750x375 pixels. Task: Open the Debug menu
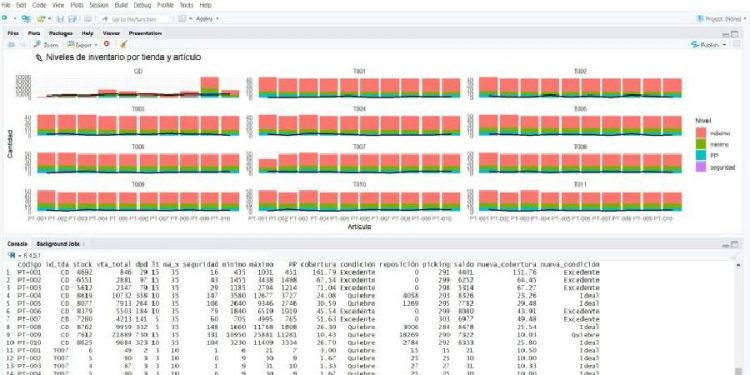142,5
